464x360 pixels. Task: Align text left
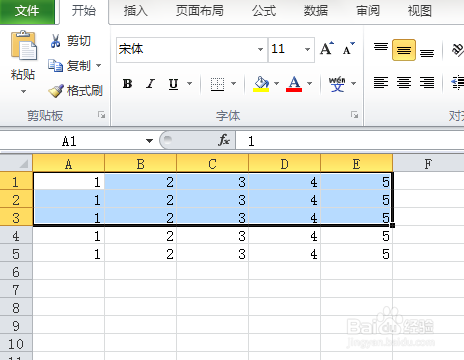pos(381,82)
